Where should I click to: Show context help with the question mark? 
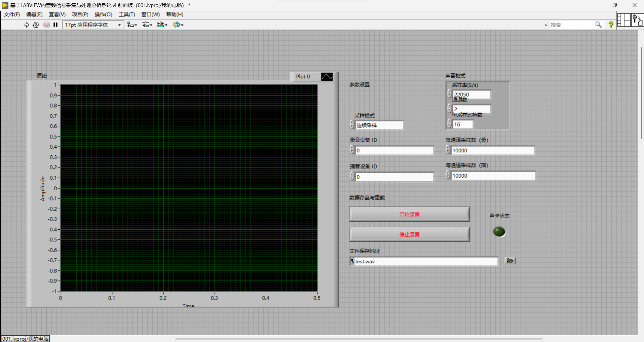611,25
